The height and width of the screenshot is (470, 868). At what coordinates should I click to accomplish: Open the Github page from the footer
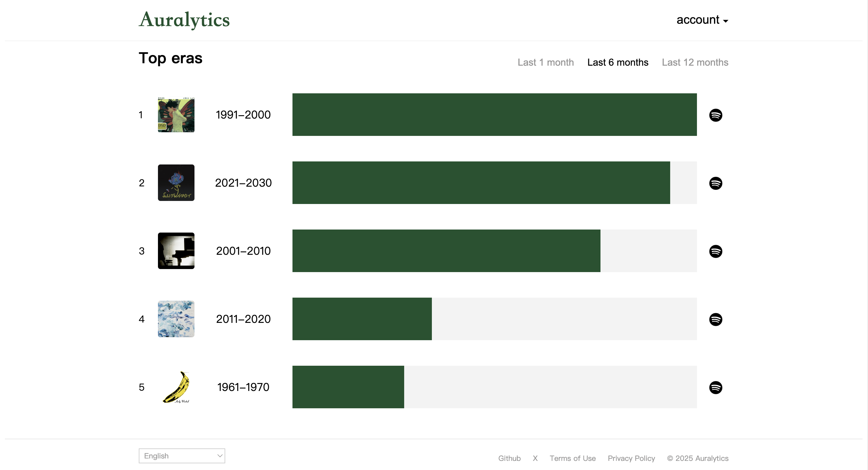click(509, 458)
